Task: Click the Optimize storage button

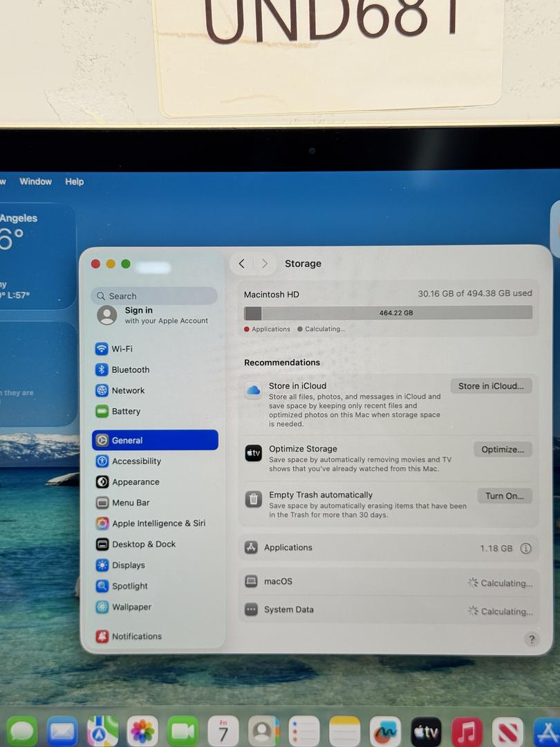Action: [x=502, y=450]
